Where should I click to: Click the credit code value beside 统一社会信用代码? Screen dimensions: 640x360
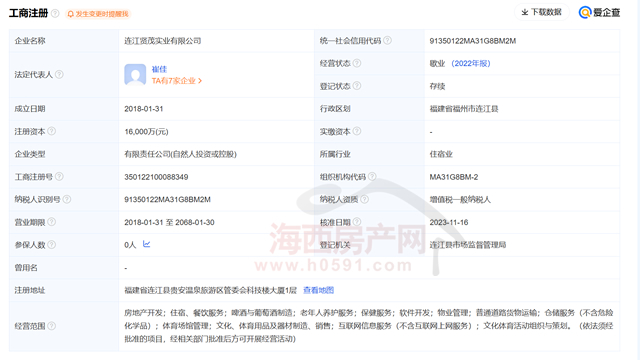coord(473,41)
